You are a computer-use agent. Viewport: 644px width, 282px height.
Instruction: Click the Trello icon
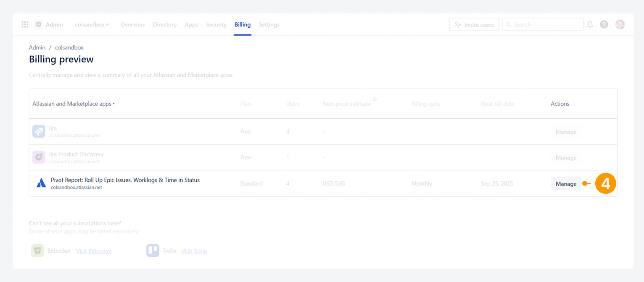(153, 251)
